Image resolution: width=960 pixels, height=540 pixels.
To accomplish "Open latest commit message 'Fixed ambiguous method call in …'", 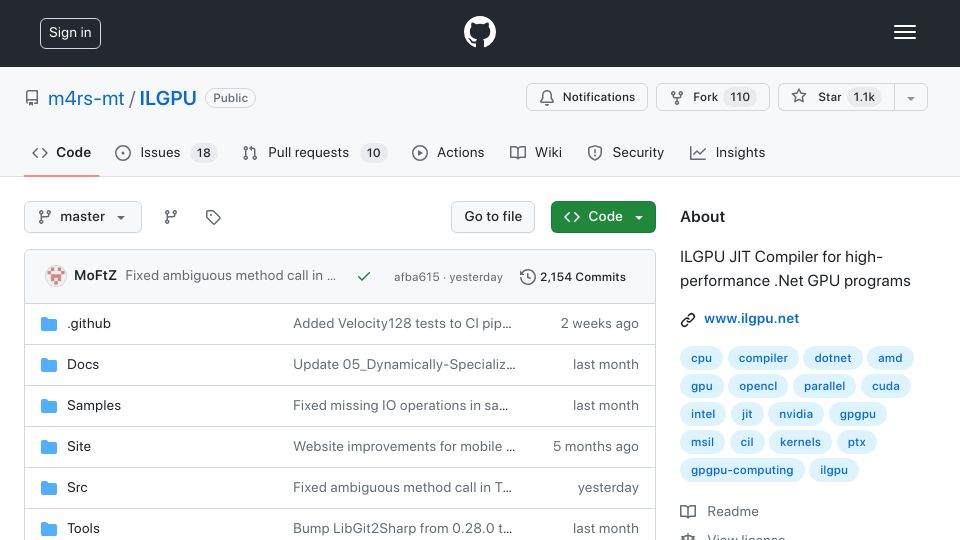I will [x=230, y=276].
